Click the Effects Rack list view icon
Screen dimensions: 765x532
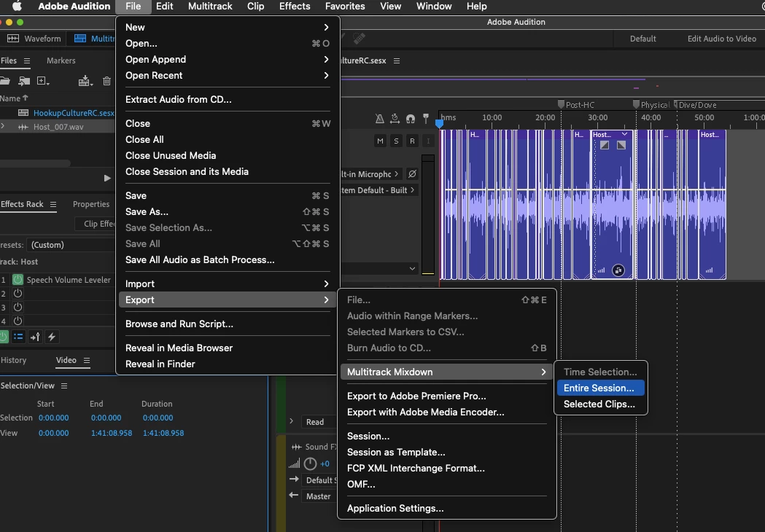[x=18, y=337]
